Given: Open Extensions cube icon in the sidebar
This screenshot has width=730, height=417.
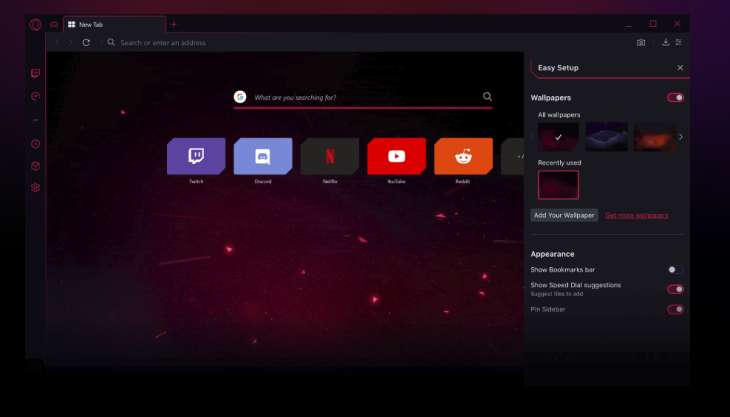Looking at the screenshot, I should (x=35, y=166).
